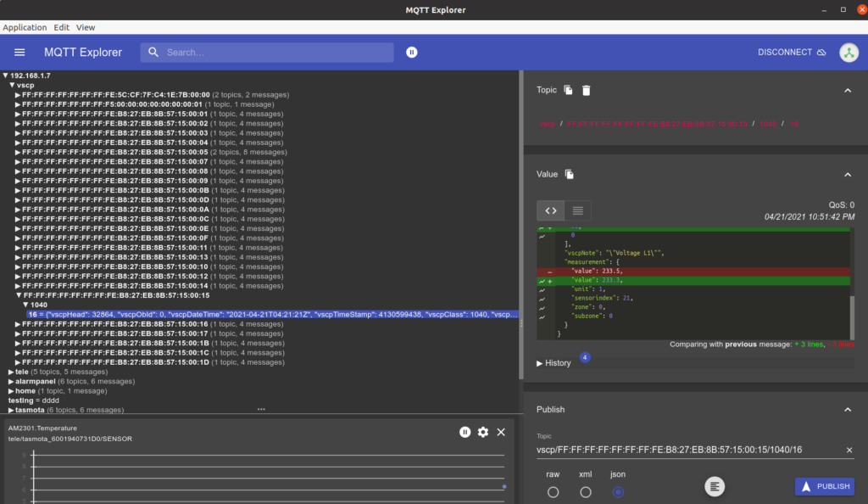The height and width of the screenshot is (504, 868).
Task: Pause topic updates in the top bar
Action: click(412, 52)
